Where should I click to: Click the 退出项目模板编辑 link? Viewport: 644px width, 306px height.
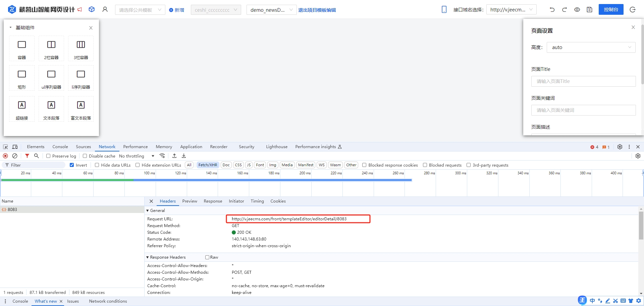317,10
